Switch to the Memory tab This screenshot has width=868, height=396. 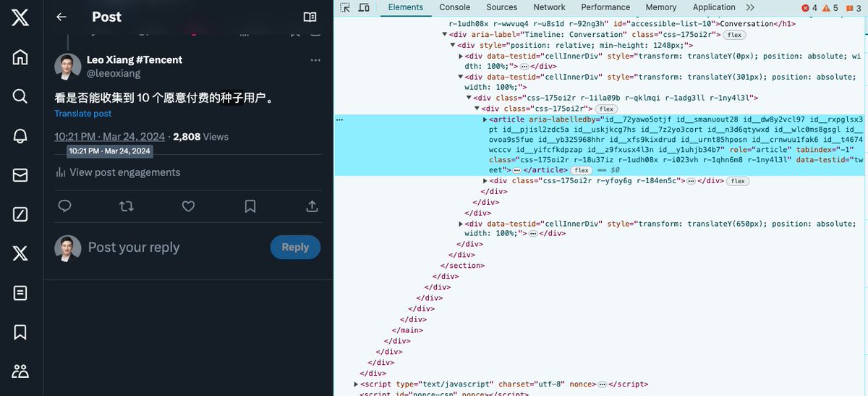click(661, 7)
